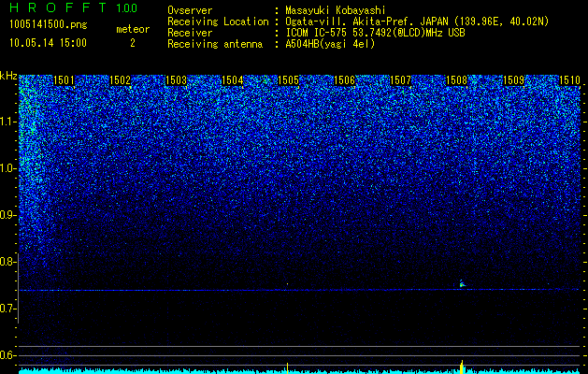The width and height of the screenshot is (588, 374).
Task: Click the date 10.05.14 15:00
Action: [x=48, y=43]
